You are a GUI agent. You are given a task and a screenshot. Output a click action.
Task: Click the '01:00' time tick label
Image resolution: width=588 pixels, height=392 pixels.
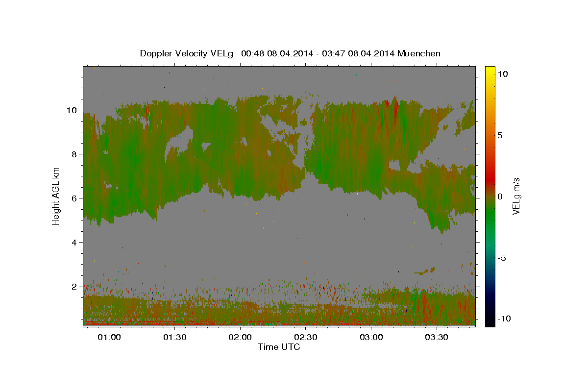109,338
